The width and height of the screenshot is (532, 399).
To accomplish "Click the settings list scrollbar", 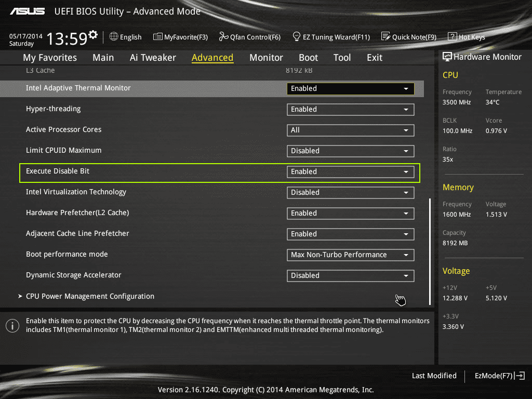I will tap(430, 251).
